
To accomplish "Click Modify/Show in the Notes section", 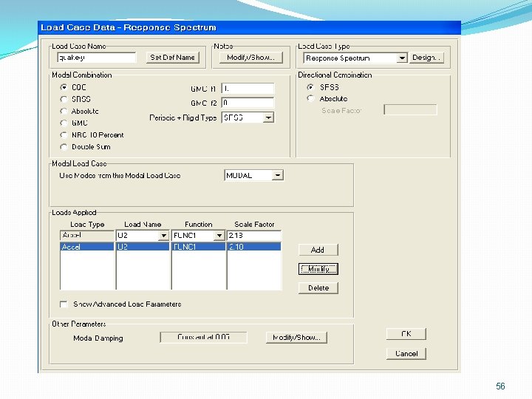I will tap(250, 58).
